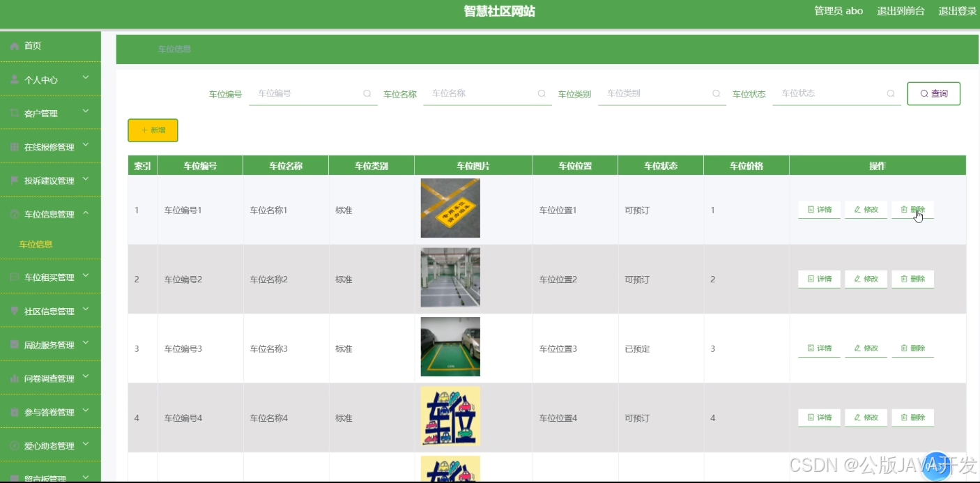Click the 车位价格 column header
Image resolution: width=980 pixels, height=483 pixels.
pos(746,166)
